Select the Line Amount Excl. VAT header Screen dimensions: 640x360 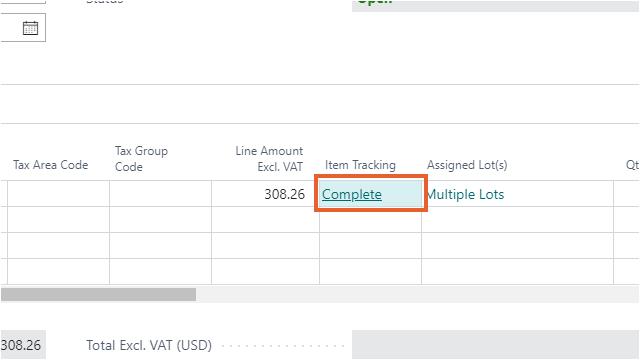pyautogui.click(x=269, y=159)
